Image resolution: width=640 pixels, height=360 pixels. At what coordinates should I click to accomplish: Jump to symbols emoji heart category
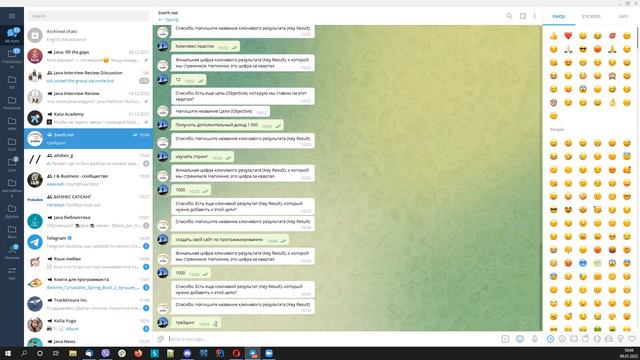pos(632,339)
